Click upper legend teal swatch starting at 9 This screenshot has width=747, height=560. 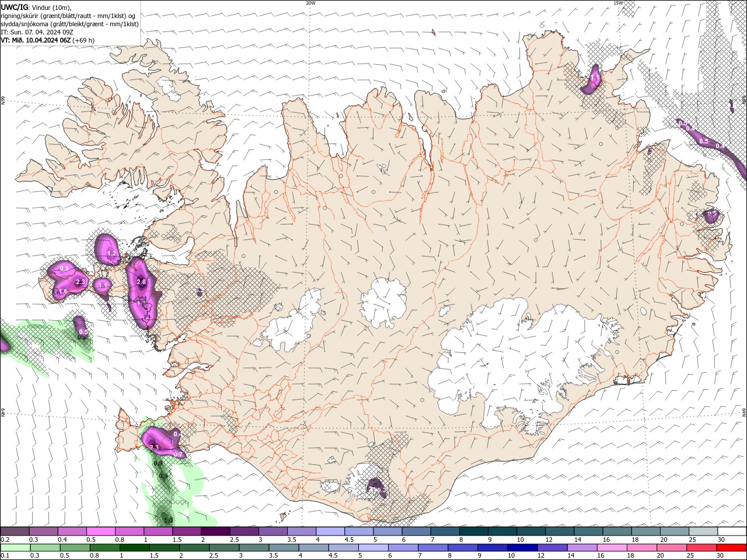(x=502, y=531)
